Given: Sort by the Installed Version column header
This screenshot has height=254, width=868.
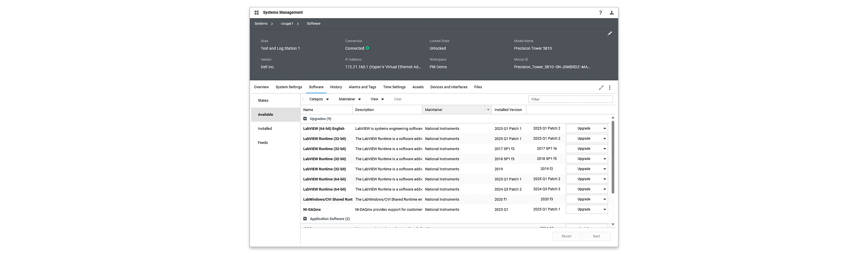Looking at the screenshot, I should coord(509,110).
